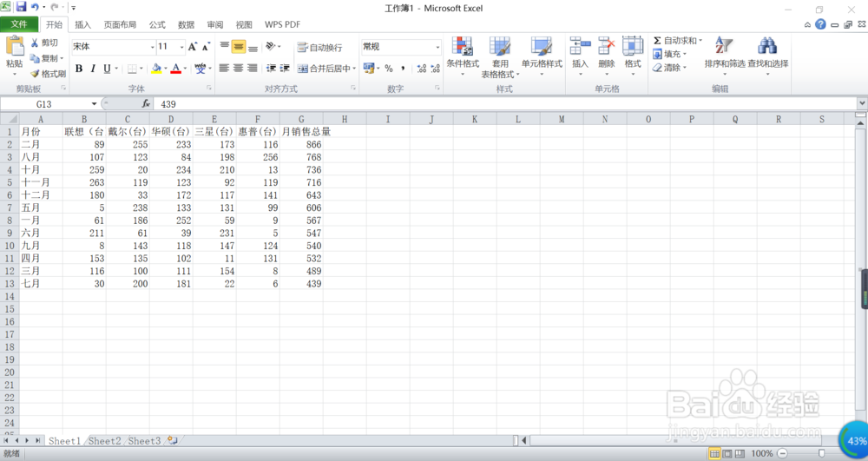The width and height of the screenshot is (868, 461).
Task: Click the Format (格式) cells button
Action: pyautogui.click(x=633, y=55)
